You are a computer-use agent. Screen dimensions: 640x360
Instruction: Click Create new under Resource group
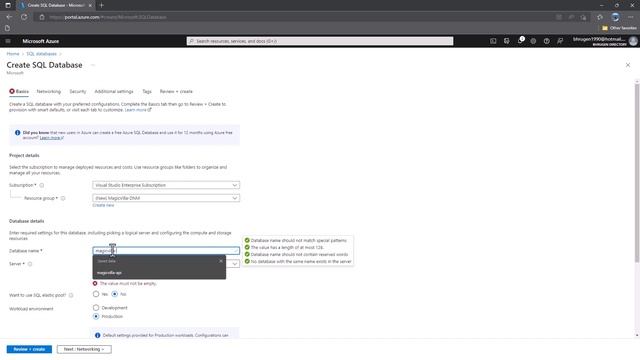click(103, 205)
